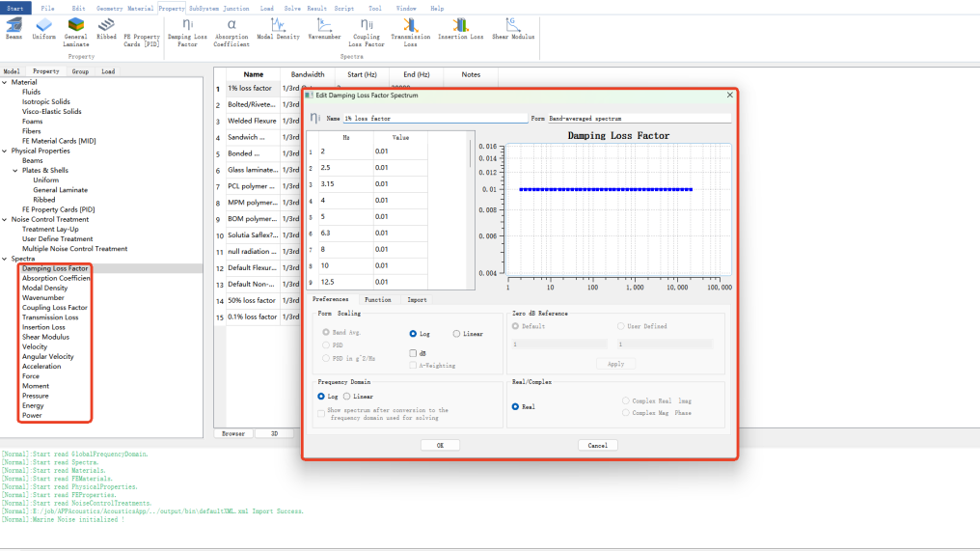The image size is (980, 551).
Task: Open the Modal Density spectrum tool
Action: 278,29
